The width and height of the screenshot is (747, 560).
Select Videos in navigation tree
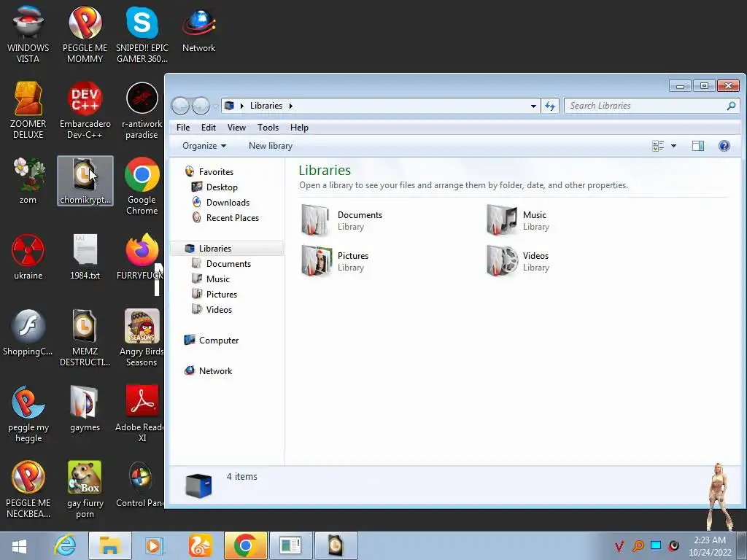[x=212, y=309]
